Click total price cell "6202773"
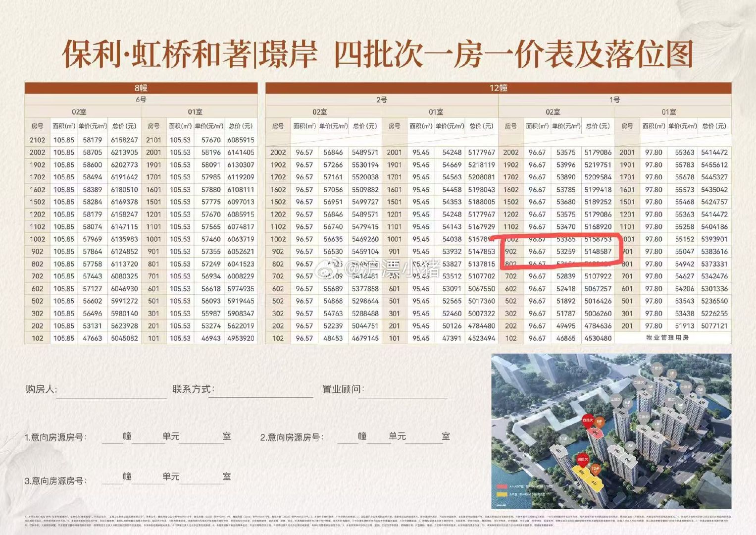This screenshot has height=535, width=756. 124,165
